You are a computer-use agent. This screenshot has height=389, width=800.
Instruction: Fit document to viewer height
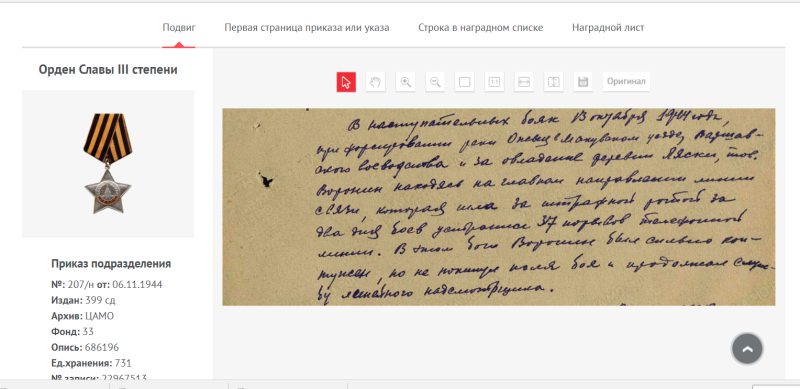[x=554, y=82]
